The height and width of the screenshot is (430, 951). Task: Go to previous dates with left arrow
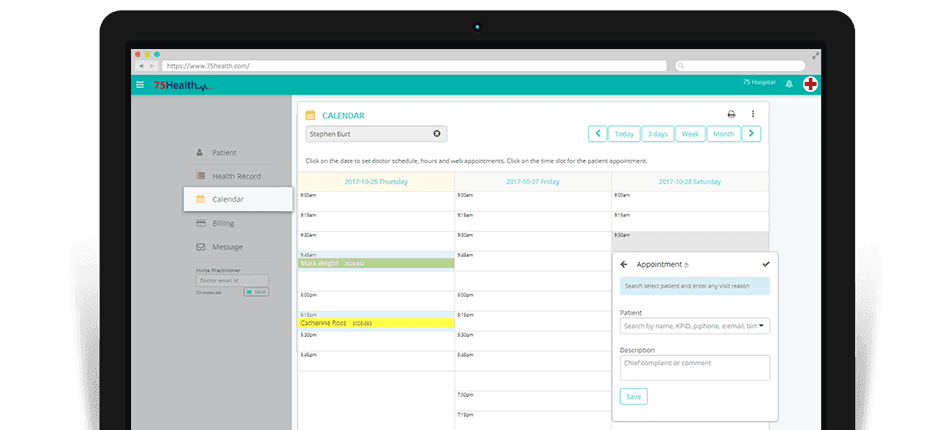(597, 134)
